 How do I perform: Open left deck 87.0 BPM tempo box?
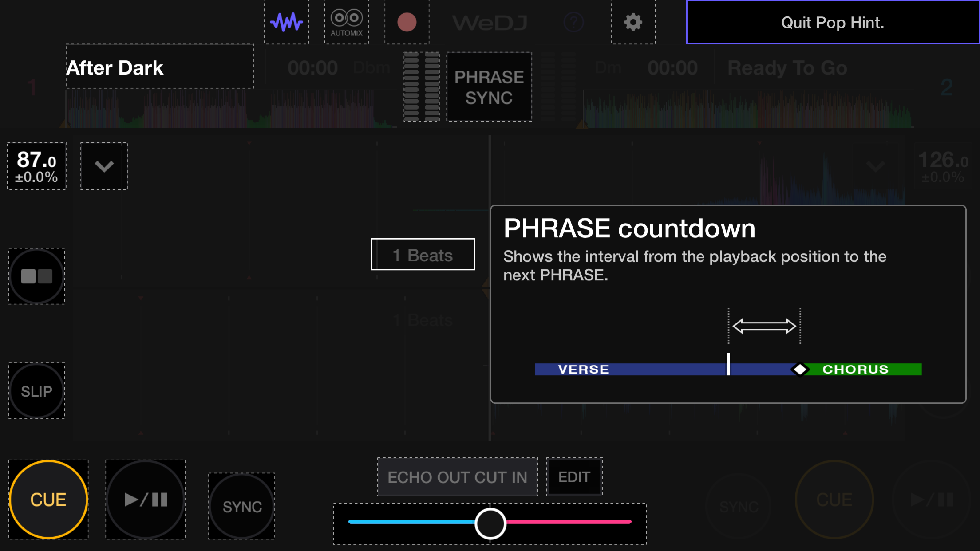pos(37,166)
